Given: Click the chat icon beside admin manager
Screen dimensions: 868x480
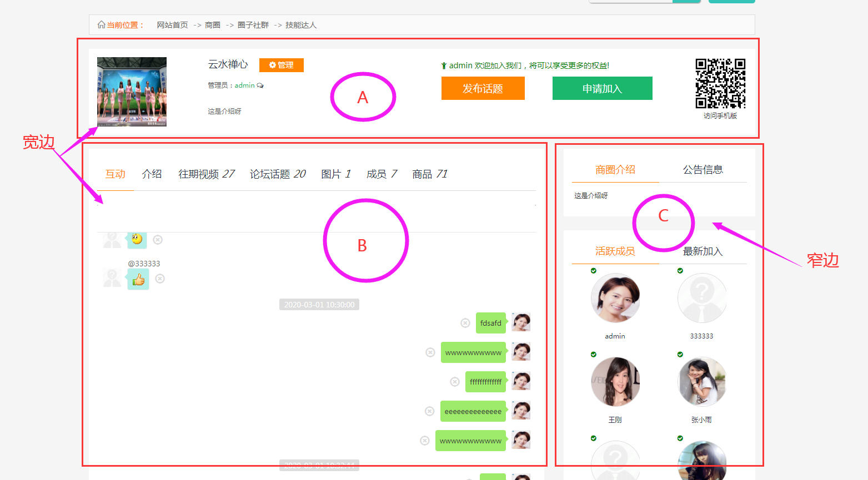Looking at the screenshot, I should coord(260,85).
